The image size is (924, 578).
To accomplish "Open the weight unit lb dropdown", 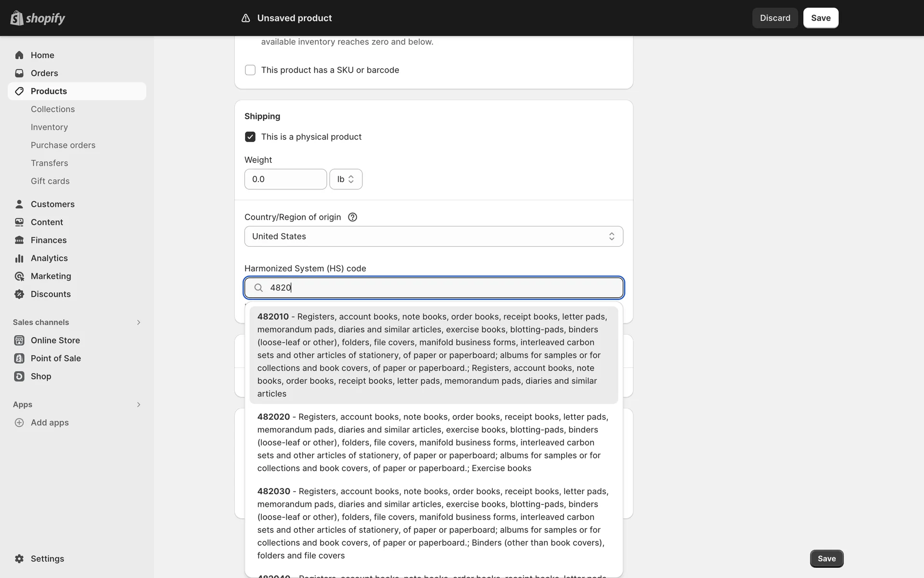I will (x=346, y=179).
